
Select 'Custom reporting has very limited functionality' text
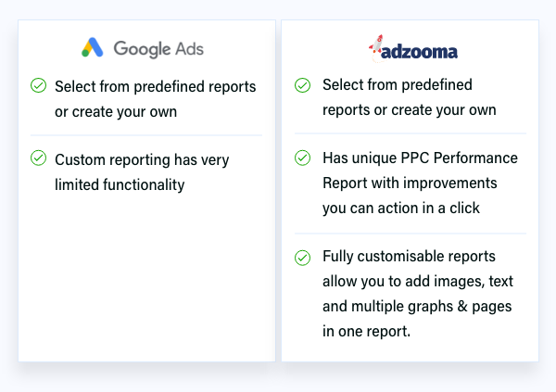pos(142,172)
